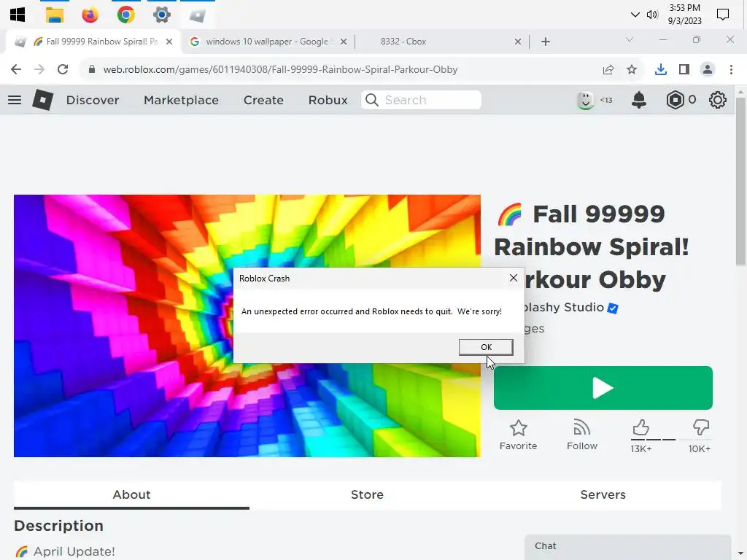Open the Robux balance icon

675,100
